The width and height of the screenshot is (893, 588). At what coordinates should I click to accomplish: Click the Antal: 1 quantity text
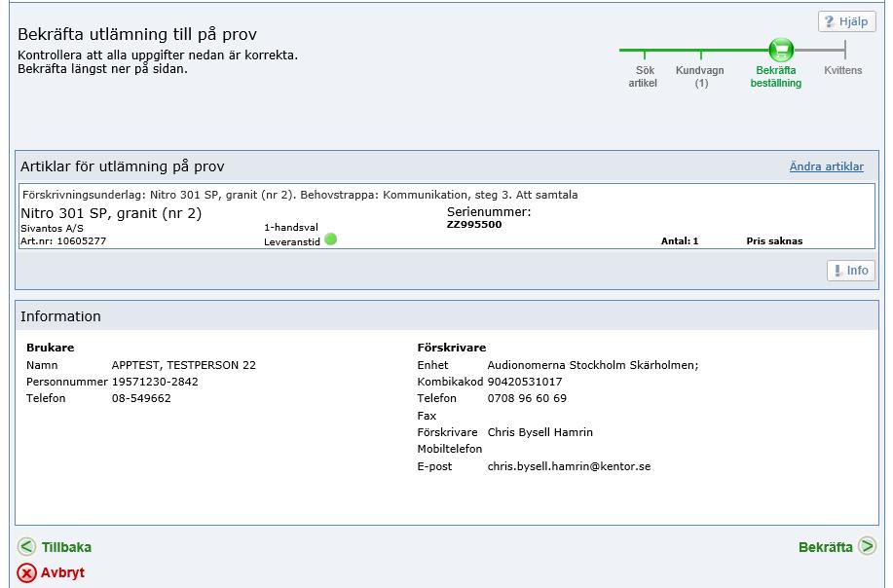click(x=680, y=240)
